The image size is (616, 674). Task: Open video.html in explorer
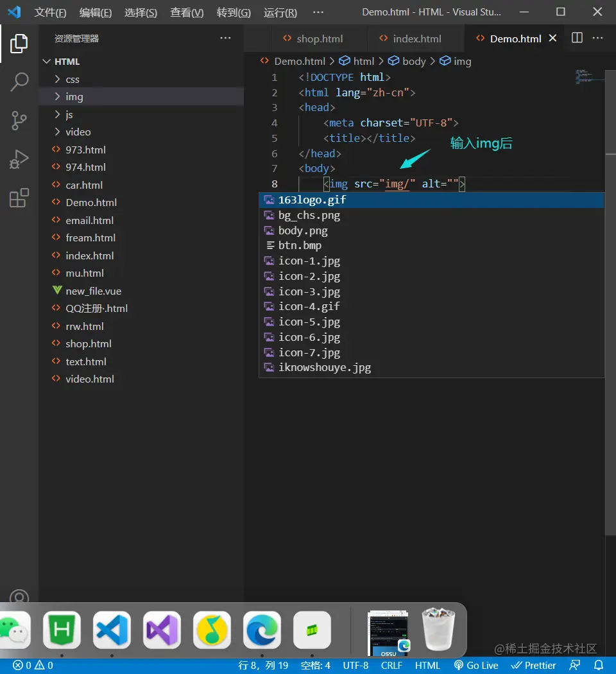click(141, 379)
